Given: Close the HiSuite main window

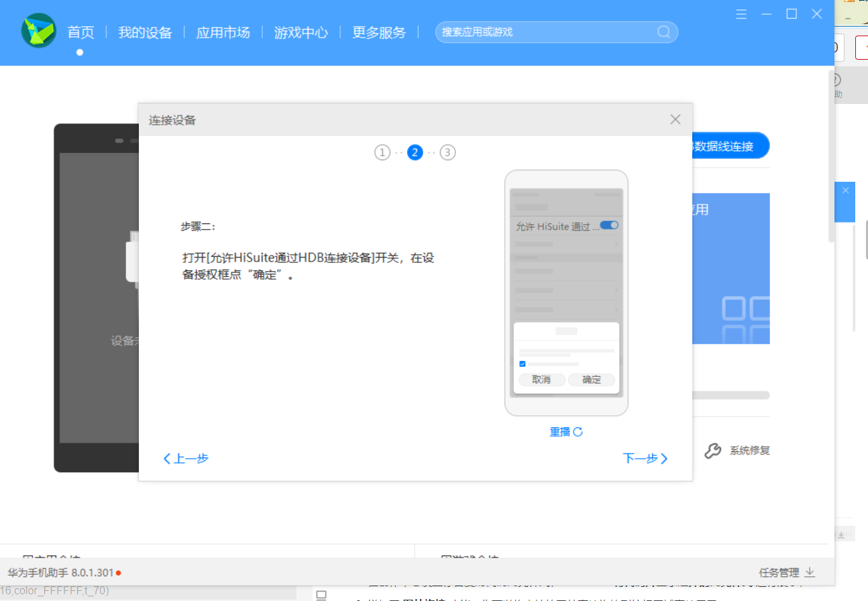Looking at the screenshot, I should click(x=816, y=13).
